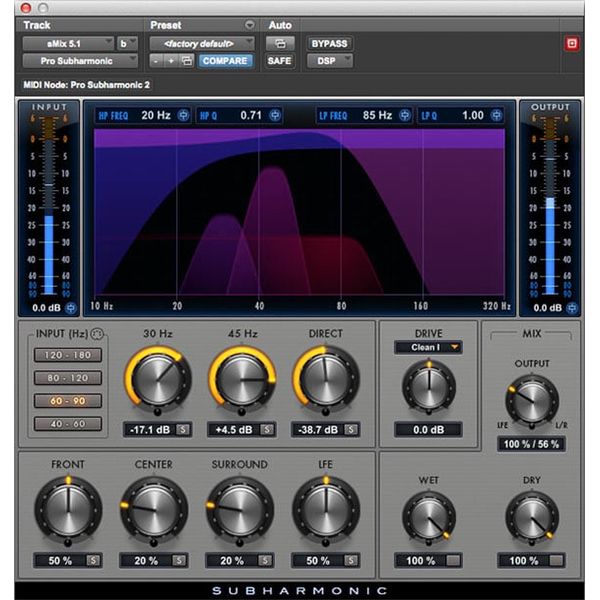
Task: Solo the LFE channel
Action: (351, 561)
